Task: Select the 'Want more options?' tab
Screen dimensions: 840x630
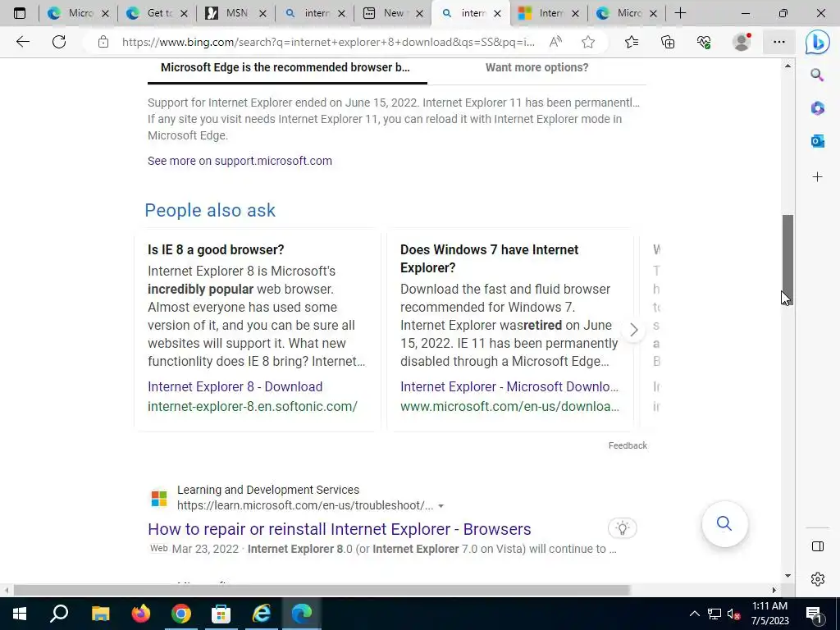Action: [x=536, y=67]
